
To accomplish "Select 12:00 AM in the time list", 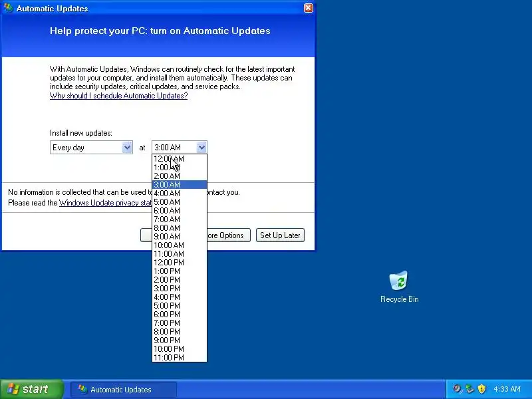I will [x=179, y=159].
